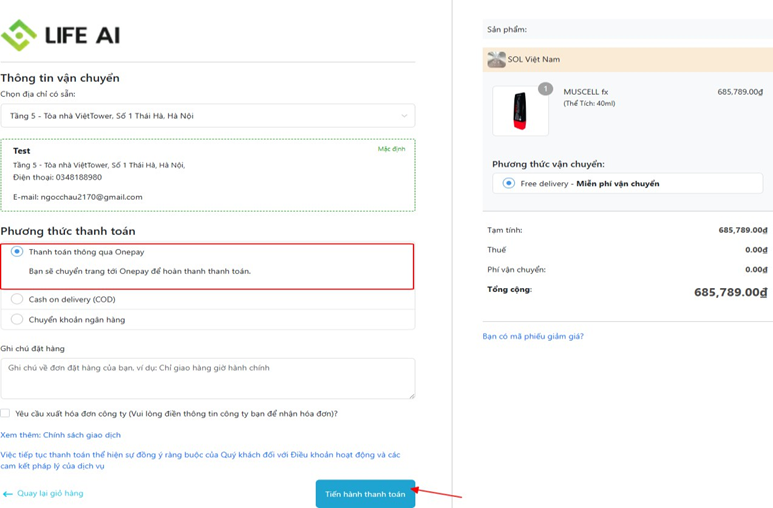Select Free delivery shipping method
This screenshot has width=773, height=508.
click(509, 184)
